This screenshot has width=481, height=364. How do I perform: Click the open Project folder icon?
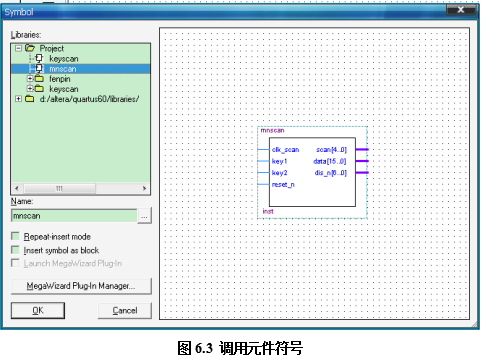tap(30, 48)
